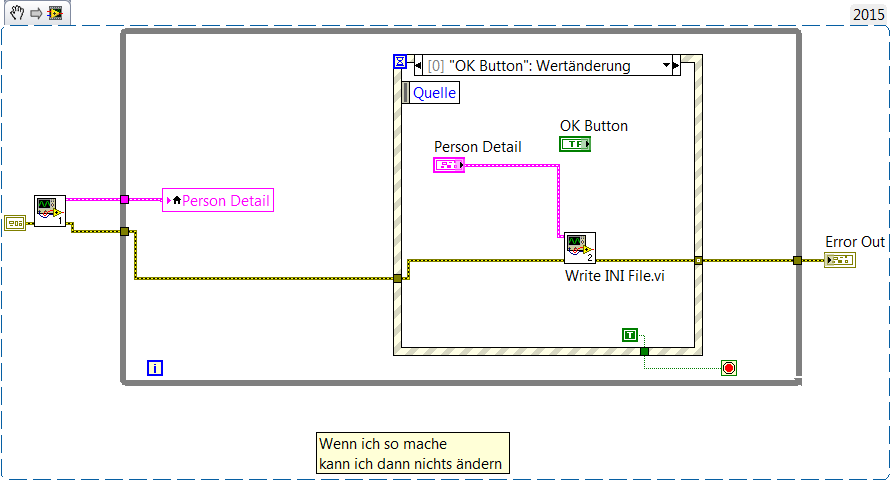Viewport: 891px width, 481px height.
Task: Go to next event case arrow
Action: point(676,66)
